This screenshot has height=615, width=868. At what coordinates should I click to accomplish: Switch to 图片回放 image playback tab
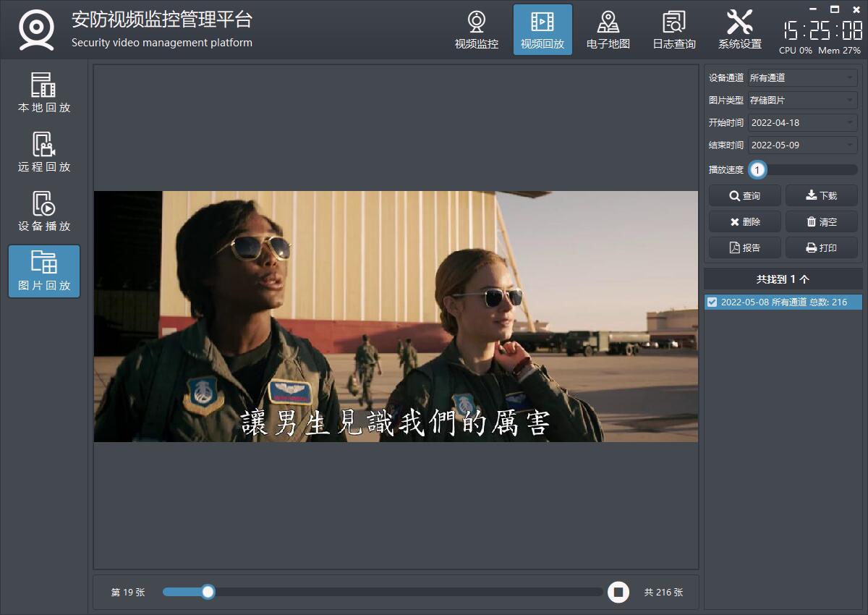coord(44,271)
